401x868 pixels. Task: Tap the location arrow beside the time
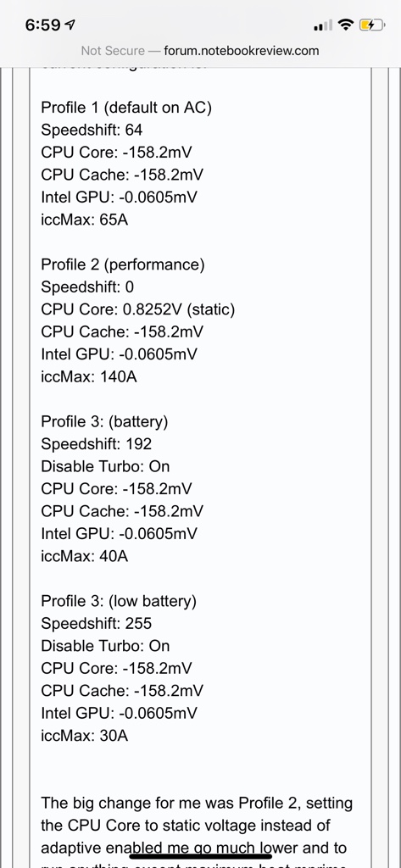[70, 25]
